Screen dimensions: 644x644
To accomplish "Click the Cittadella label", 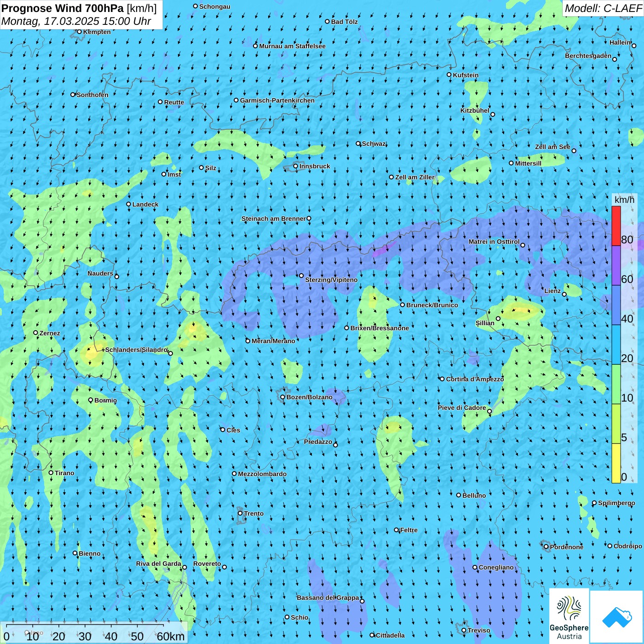I will [x=390, y=635].
